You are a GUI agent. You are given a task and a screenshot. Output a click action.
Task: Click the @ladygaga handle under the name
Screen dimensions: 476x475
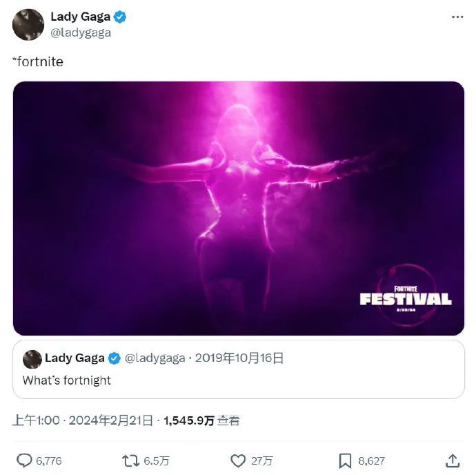(x=81, y=32)
